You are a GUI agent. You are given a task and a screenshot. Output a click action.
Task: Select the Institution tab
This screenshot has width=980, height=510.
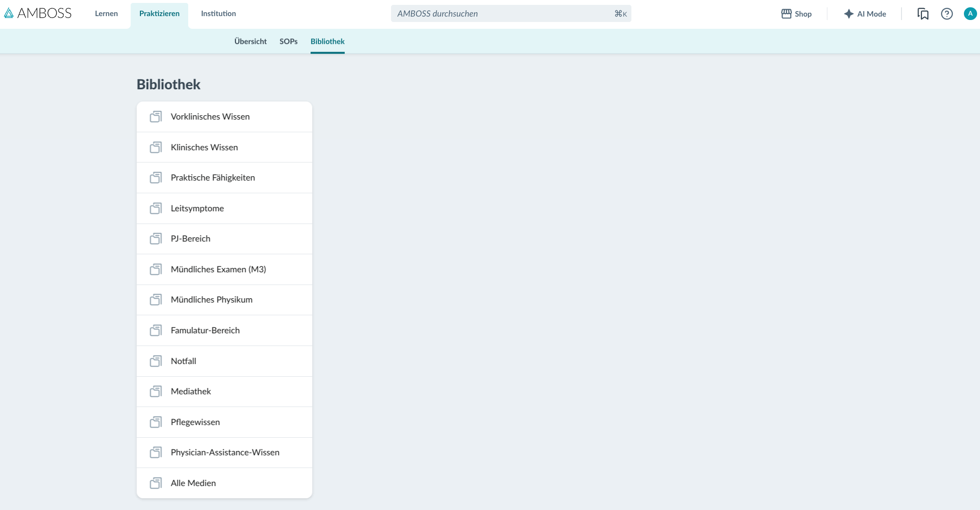pyautogui.click(x=218, y=14)
